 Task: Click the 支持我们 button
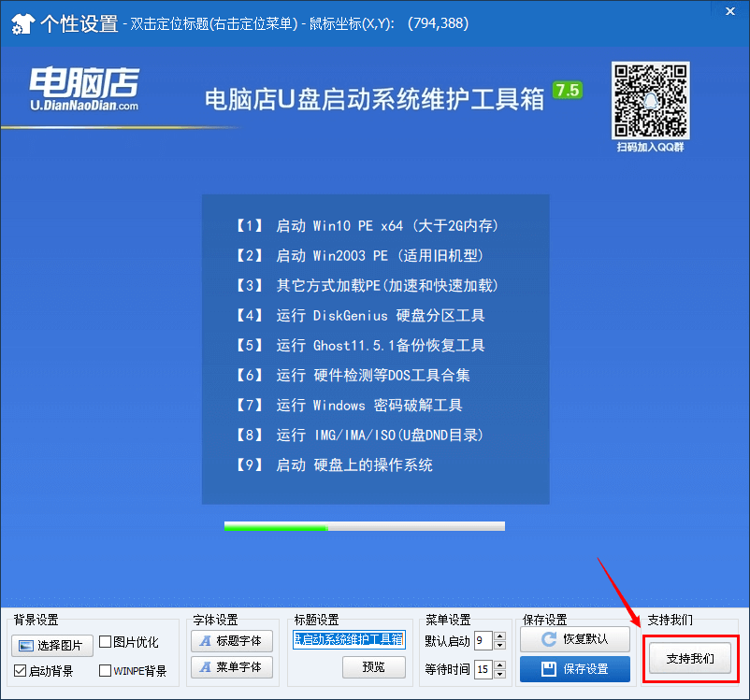click(x=690, y=658)
